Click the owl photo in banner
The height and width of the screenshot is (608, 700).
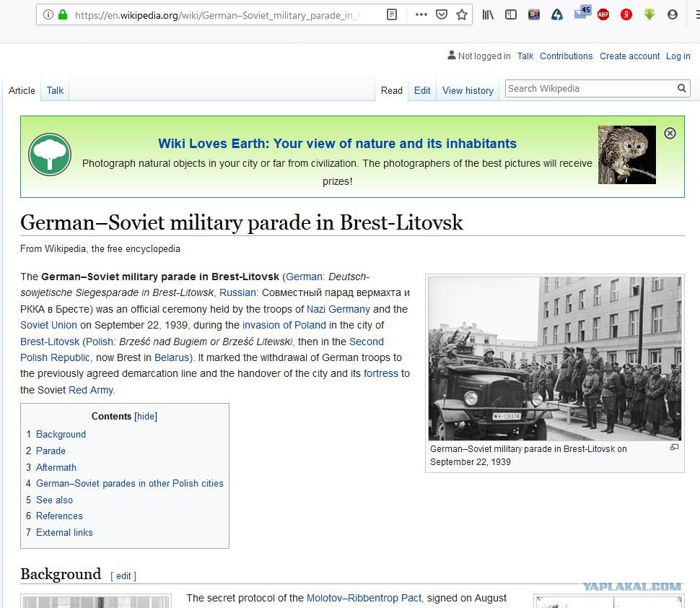(627, 155)
